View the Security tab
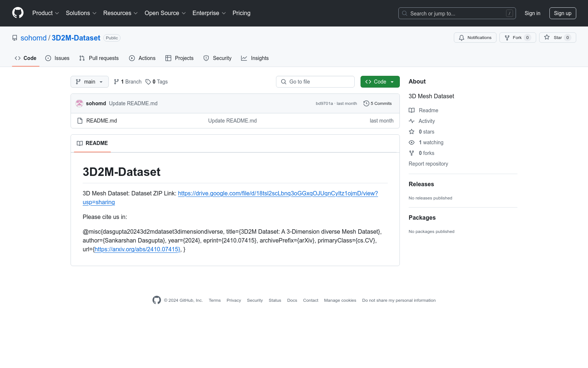Screen dimensions: 588x368 (218, 58)
